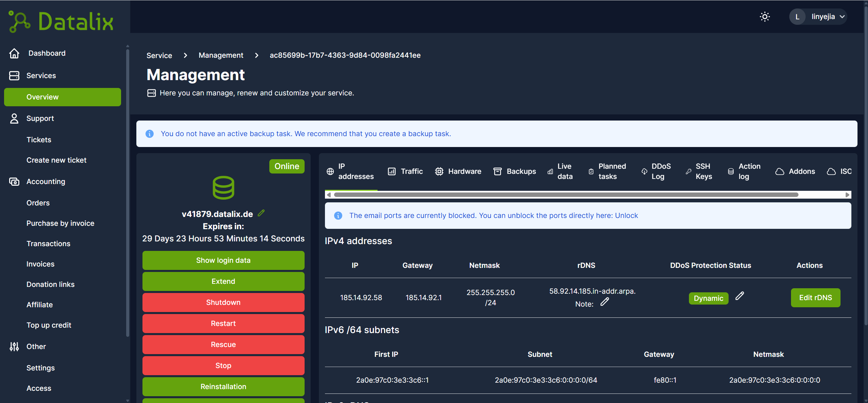This screenshot has width=868, height=403.
Task: Click Service in the breadcrumb
Action: [x=159, y=55]
